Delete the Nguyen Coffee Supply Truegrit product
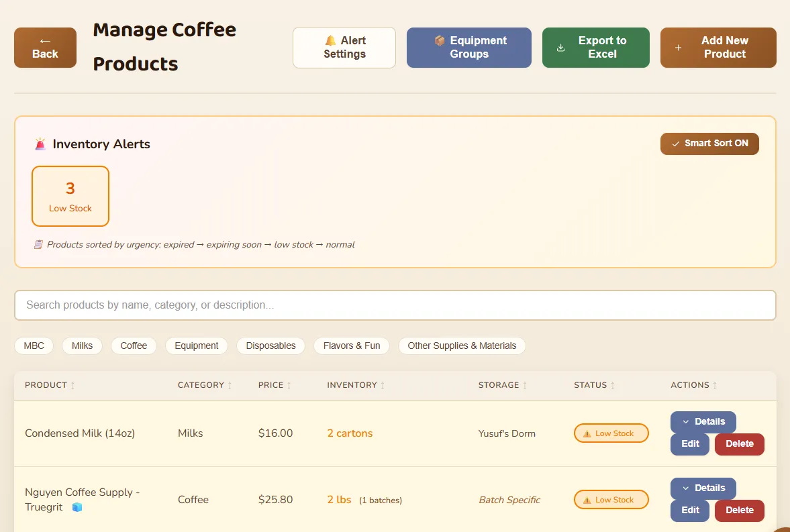The image size is (790, 532). point(739,511)
